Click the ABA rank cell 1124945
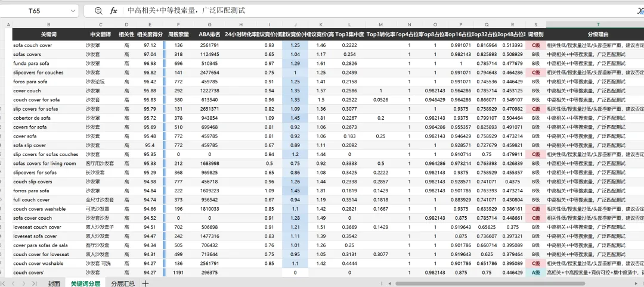 point(209,54)
